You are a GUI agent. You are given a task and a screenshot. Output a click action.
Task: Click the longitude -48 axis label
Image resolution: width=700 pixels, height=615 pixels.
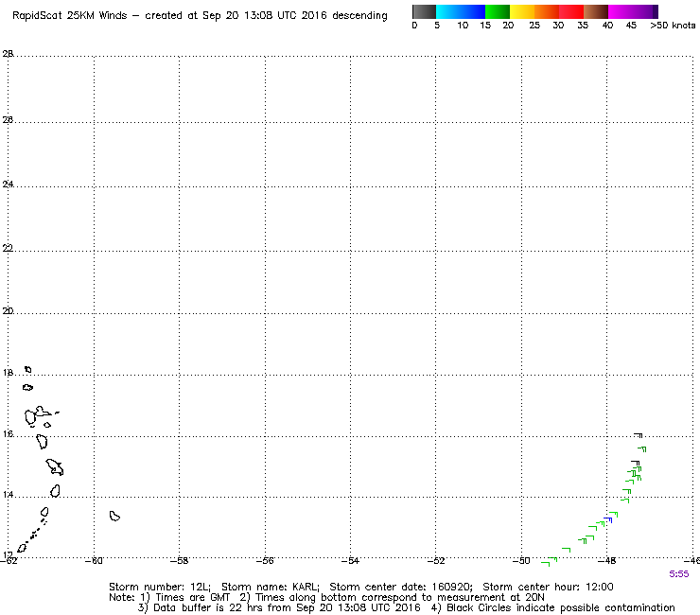606,561
